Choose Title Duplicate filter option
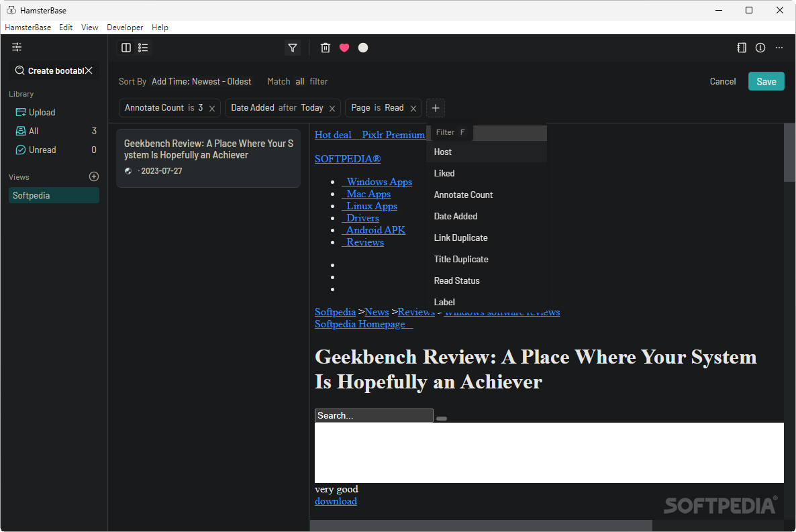 (x=487, y=260)
